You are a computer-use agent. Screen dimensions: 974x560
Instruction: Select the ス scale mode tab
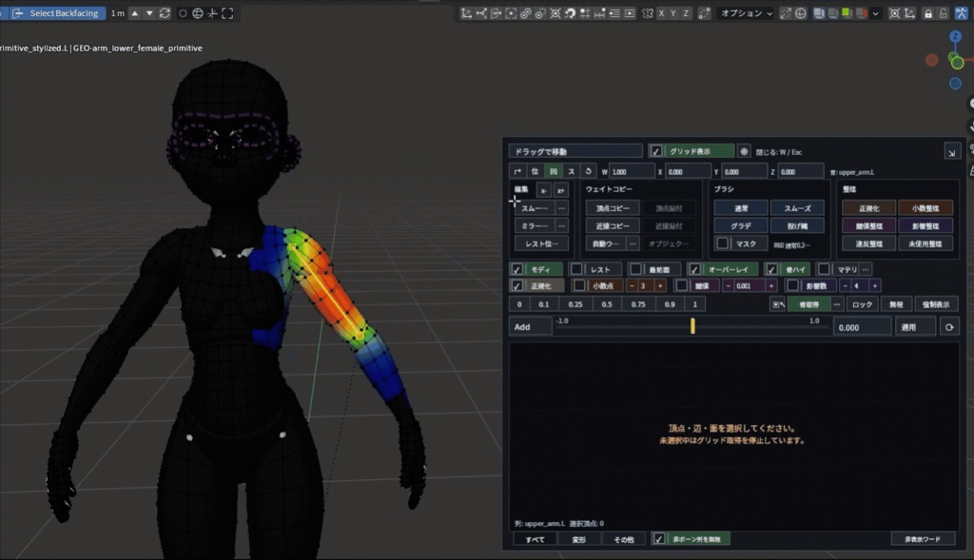click(571, 171)
